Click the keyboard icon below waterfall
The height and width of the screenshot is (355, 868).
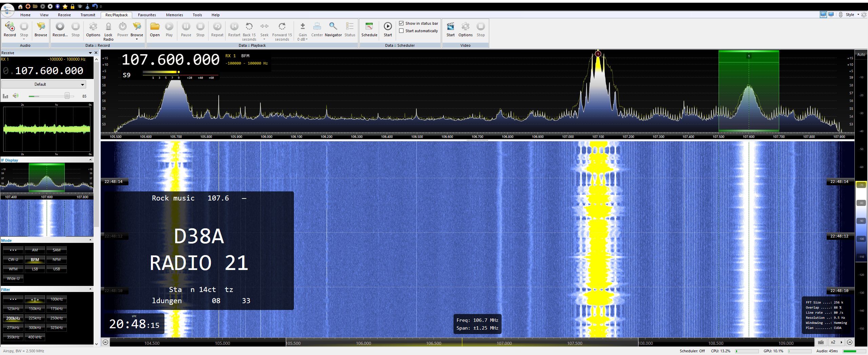(x=821, y=342)
